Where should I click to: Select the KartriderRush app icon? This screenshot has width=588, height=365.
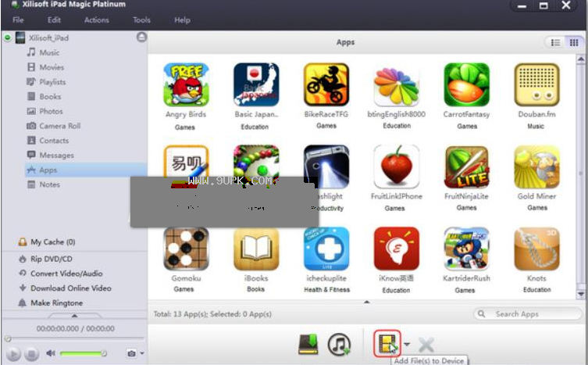[x=466, y=249]
